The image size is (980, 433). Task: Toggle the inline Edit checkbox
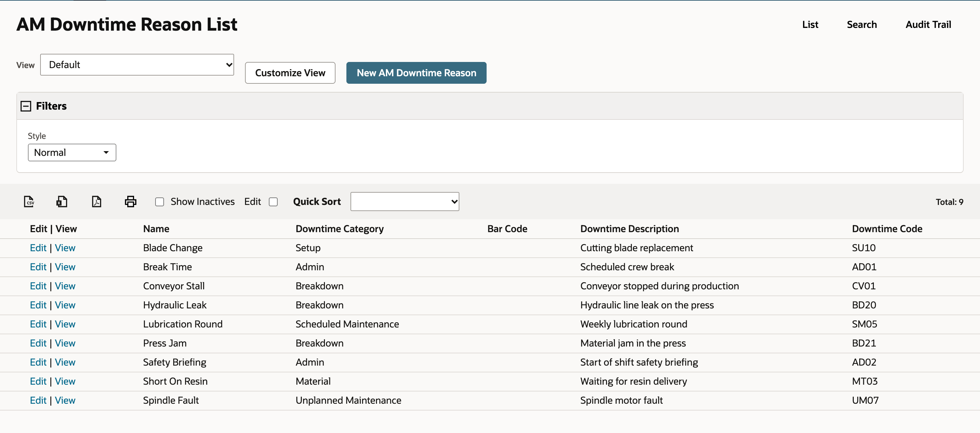(x=273, y=202)
